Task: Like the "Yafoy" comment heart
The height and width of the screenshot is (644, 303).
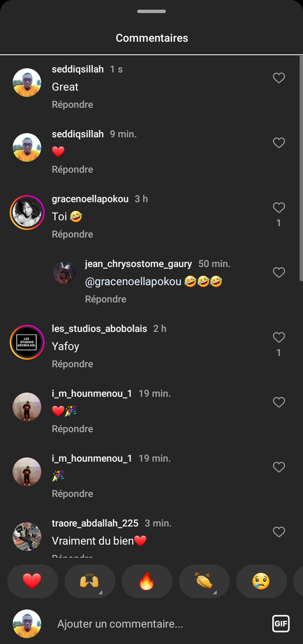Action: (x=279, y=337)
